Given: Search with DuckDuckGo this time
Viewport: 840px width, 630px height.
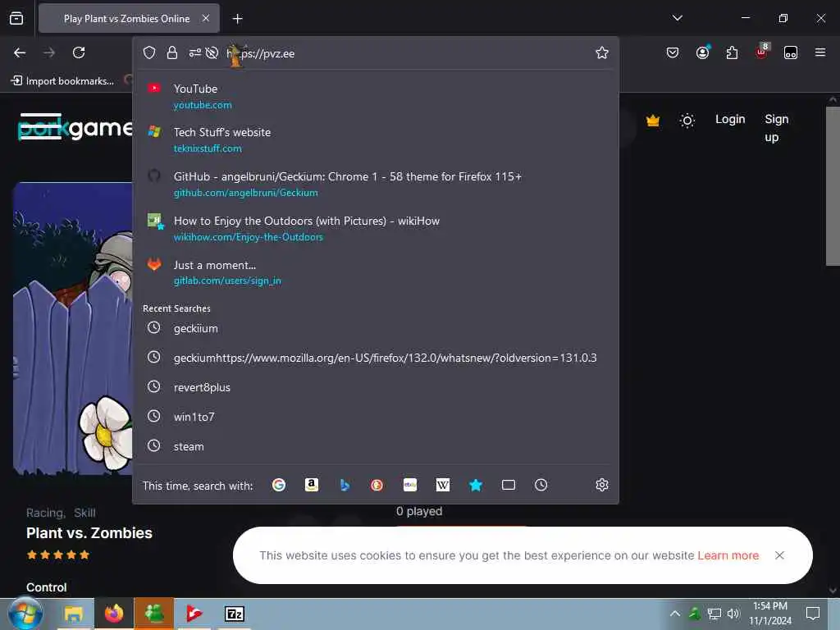Looking at the screenshot, I should [377, 485].
